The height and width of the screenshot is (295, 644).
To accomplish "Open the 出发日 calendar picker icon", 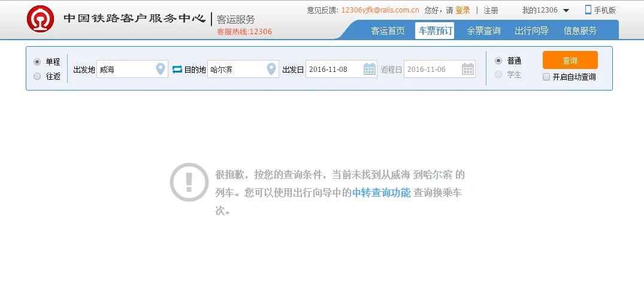I will point(370,69).
